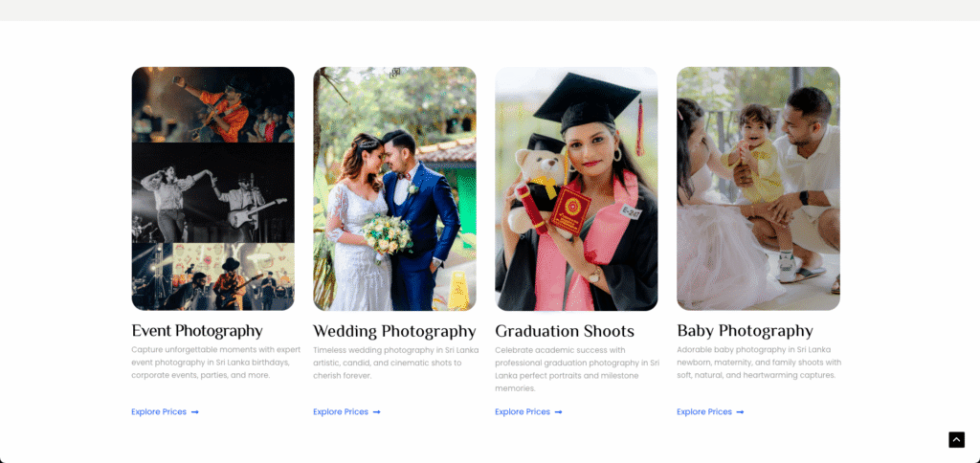This screenshot has width=980, height=463.
Task: Open Explore Prices under Event Photography
Action: click(165, 411)
